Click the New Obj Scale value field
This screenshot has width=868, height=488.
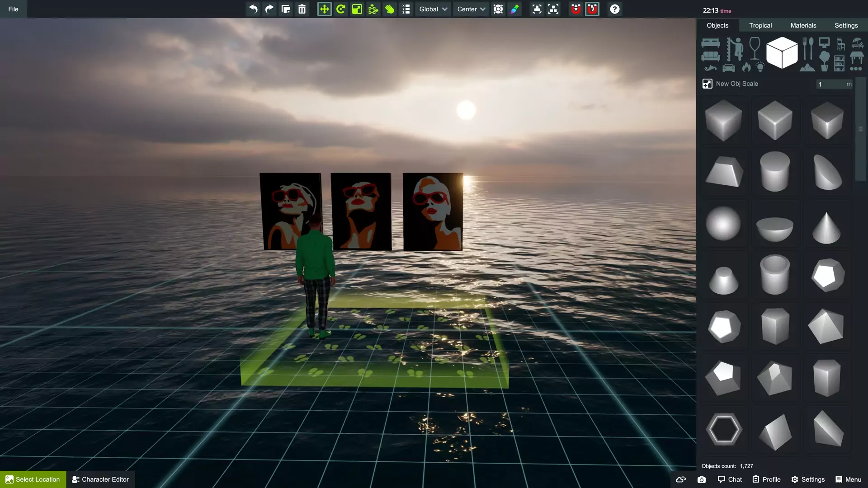tap(834, 84)
